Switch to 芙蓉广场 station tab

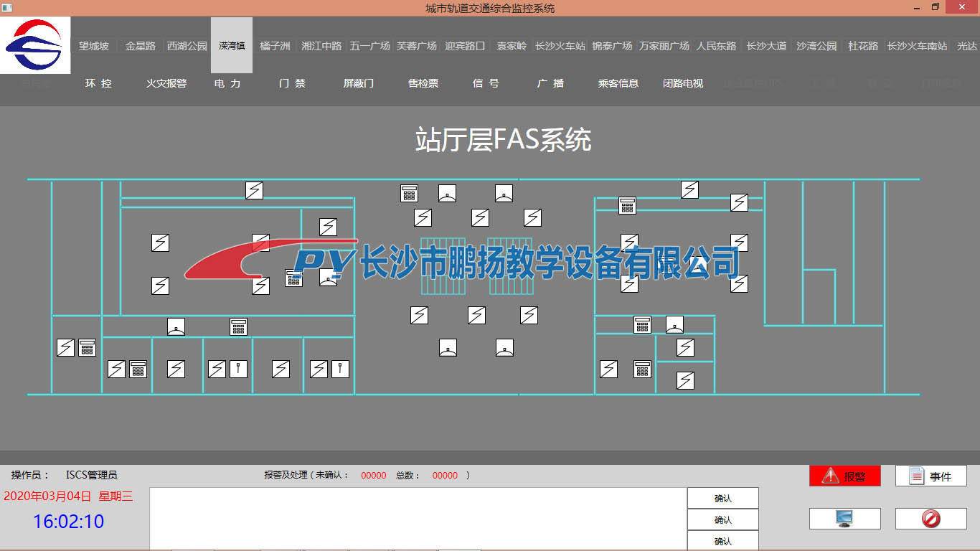click(417, 46)
